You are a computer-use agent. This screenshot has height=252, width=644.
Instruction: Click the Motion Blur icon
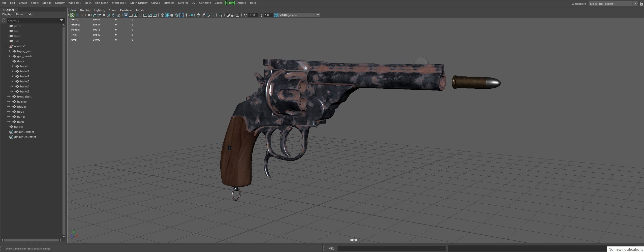(x=203, y=15)
